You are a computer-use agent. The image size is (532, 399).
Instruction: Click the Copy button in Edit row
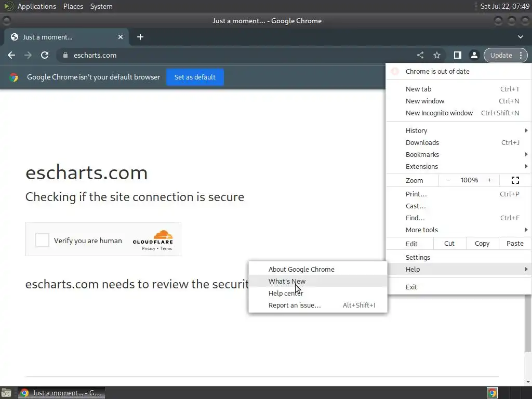pyautogui.click(x=482, y=243)
